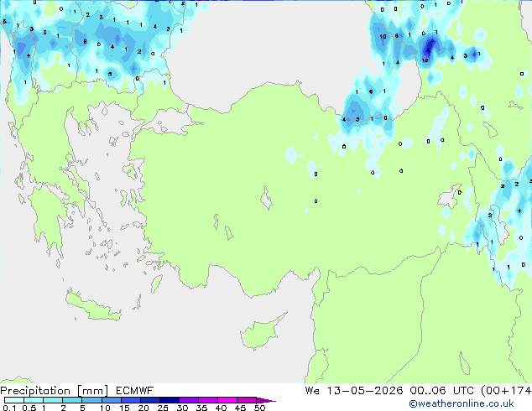Choose the 45–50 mm legend swatch
532x411 pixels.
247,400
